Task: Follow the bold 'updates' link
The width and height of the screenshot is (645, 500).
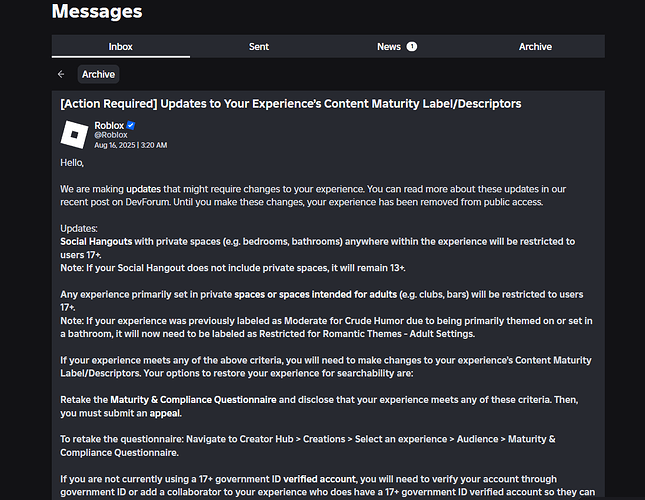Action: [x=143, y=189]
